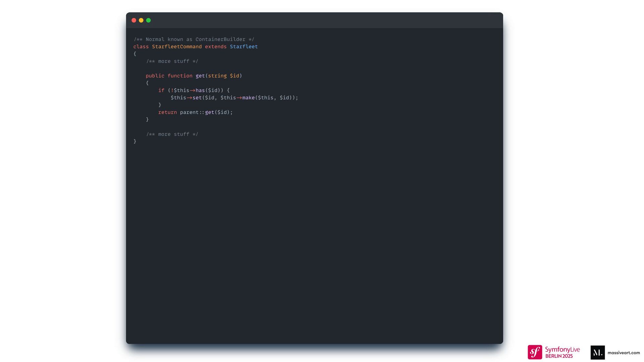Click the has method call
This screenshot has height=362, width=644.
(200, 90)
